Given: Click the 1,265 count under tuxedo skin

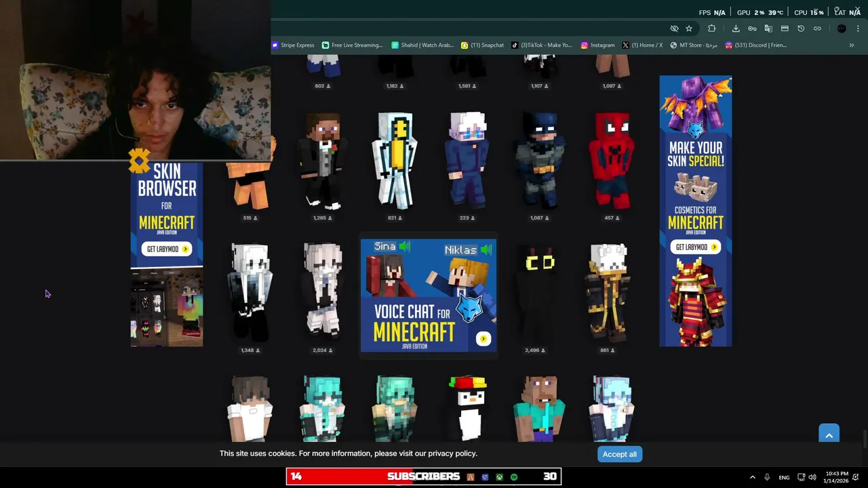Looking at the screenshot, I should click(323, 218).
